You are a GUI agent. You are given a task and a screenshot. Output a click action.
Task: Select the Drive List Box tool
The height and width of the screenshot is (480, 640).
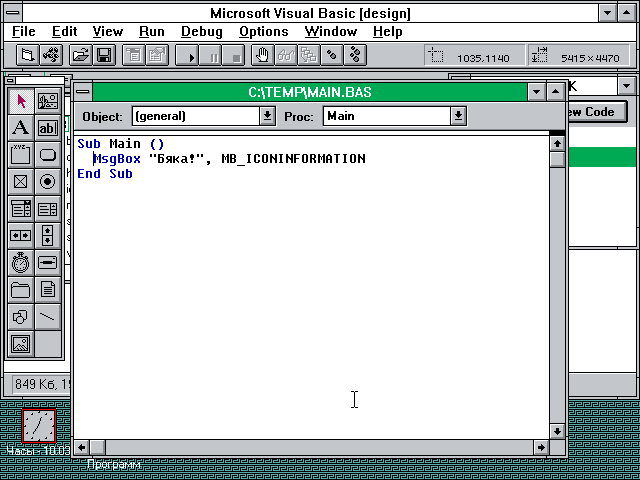[x=48, y=262]
